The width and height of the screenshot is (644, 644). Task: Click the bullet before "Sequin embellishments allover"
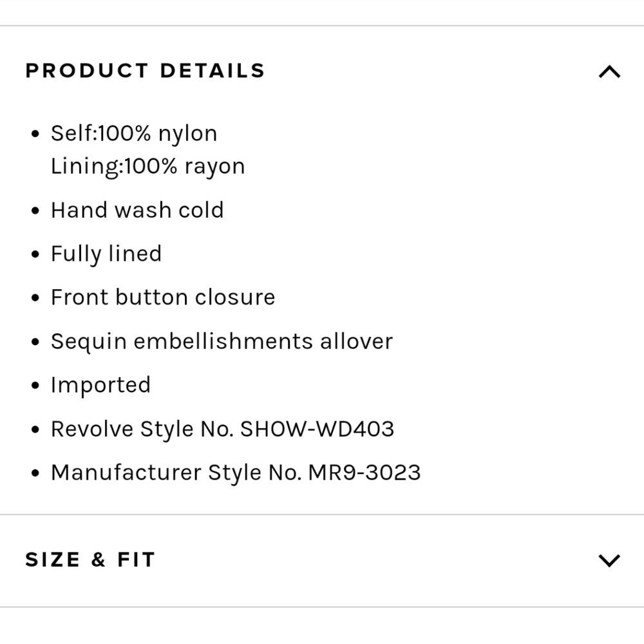35,343
